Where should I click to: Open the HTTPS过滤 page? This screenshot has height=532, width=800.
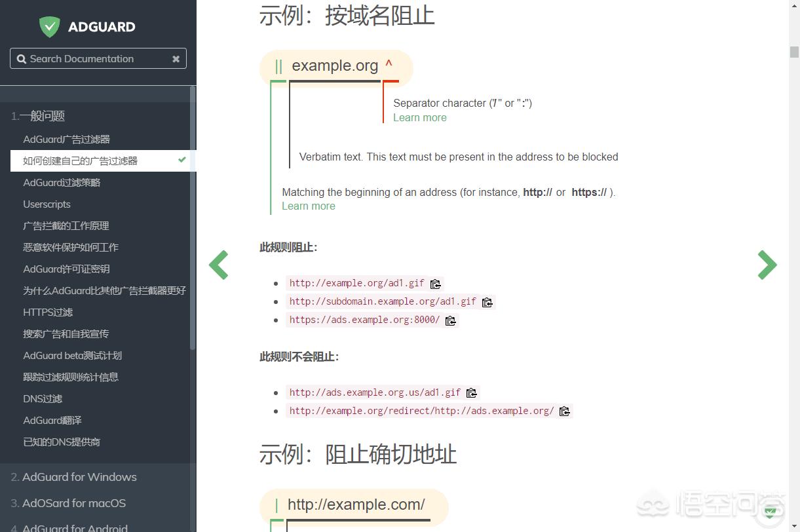tap(48, 312)
